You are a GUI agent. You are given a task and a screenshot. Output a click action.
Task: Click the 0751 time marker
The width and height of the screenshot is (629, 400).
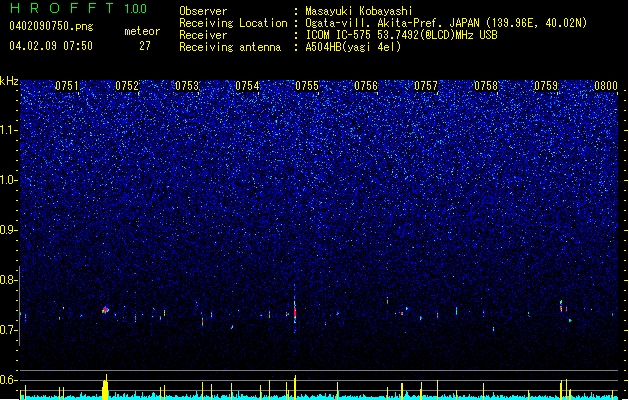point(67,86)
